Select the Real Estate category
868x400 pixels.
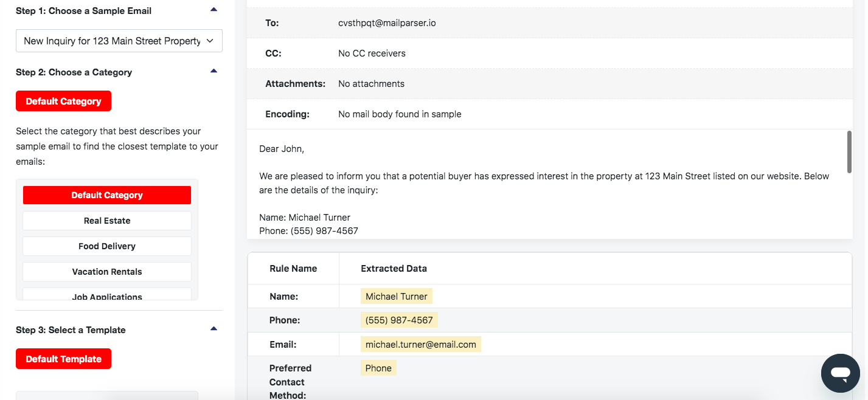pos(106,220)
